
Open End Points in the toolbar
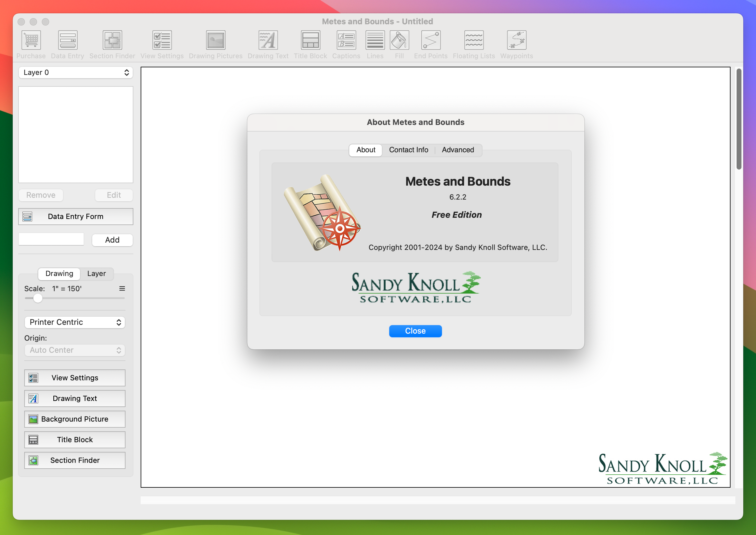click(x=431, y=40)
